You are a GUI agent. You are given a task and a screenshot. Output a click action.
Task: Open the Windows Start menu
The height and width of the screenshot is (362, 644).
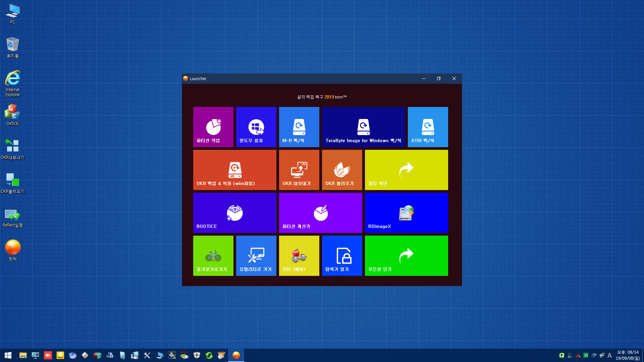8,355
